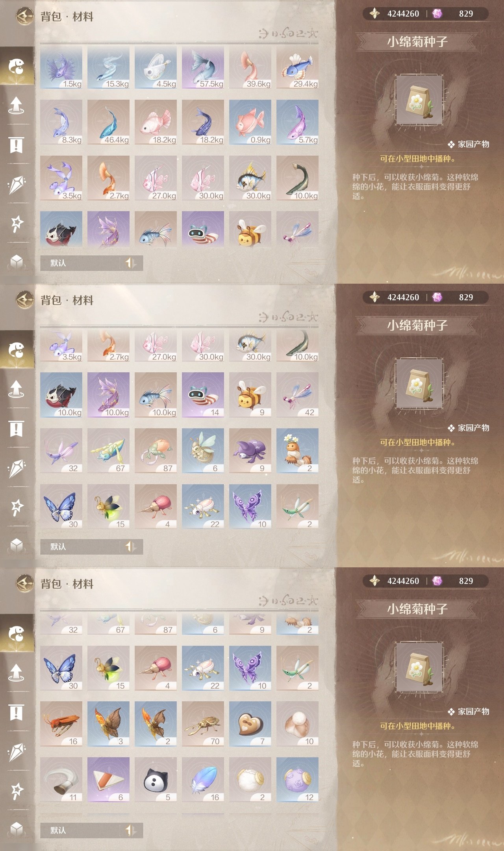Open the 默认 sort dropdown in the bottom screen
Viewport: 504px width, 851px height.
coord(80,830)
